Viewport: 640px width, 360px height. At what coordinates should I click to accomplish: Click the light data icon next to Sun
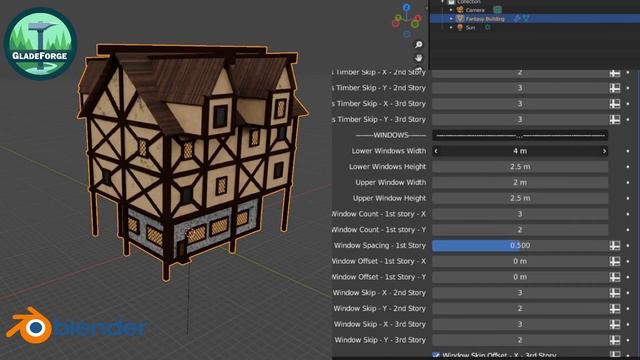[487, 27]
